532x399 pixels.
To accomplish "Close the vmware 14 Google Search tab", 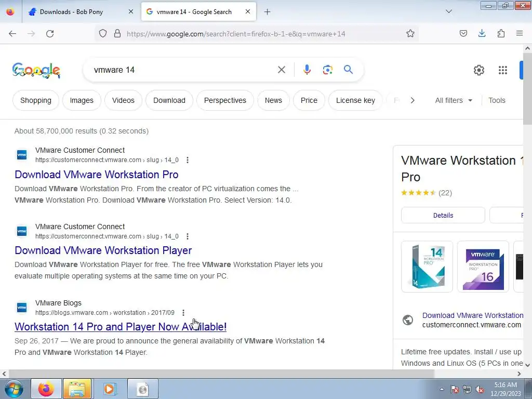I will (248, 11).
